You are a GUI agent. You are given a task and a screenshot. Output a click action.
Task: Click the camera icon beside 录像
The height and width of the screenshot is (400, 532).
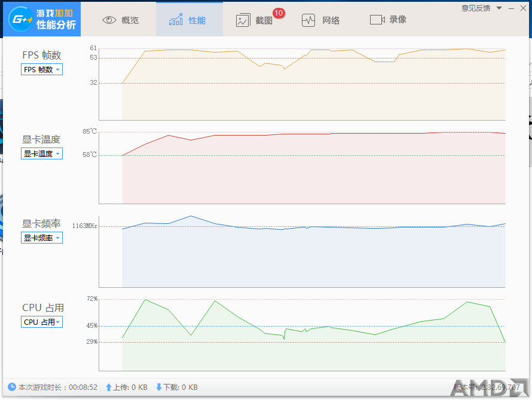377,20
